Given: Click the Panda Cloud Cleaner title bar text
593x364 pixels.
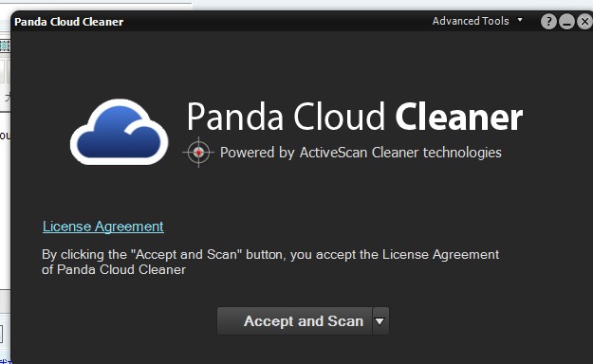Looking at the screenshot, I should [x=69, y=22].
